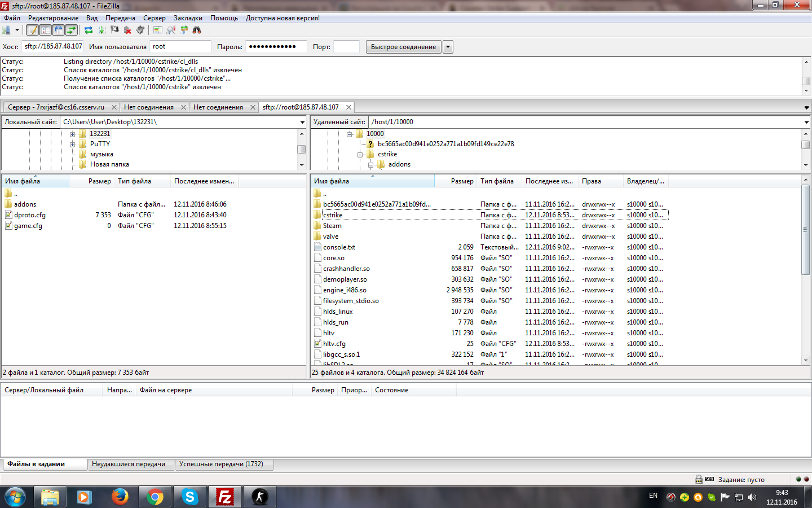Open the Site Manager dropdown arrow
This screenshot has height=508, width=812.
coord(17,30)
